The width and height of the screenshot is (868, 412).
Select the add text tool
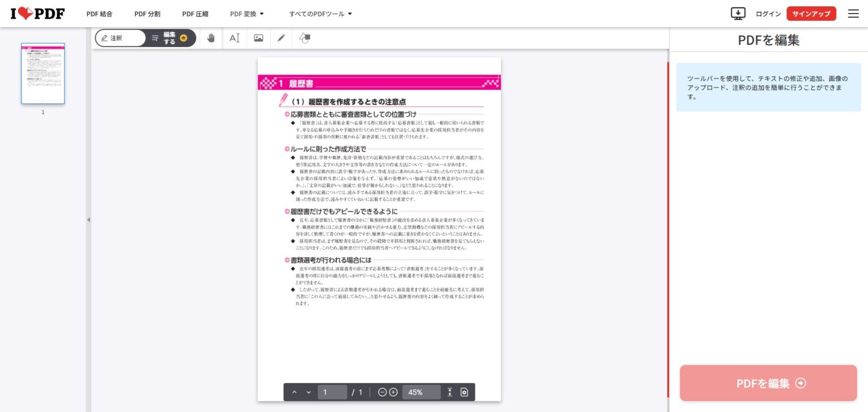pos(235,38)
